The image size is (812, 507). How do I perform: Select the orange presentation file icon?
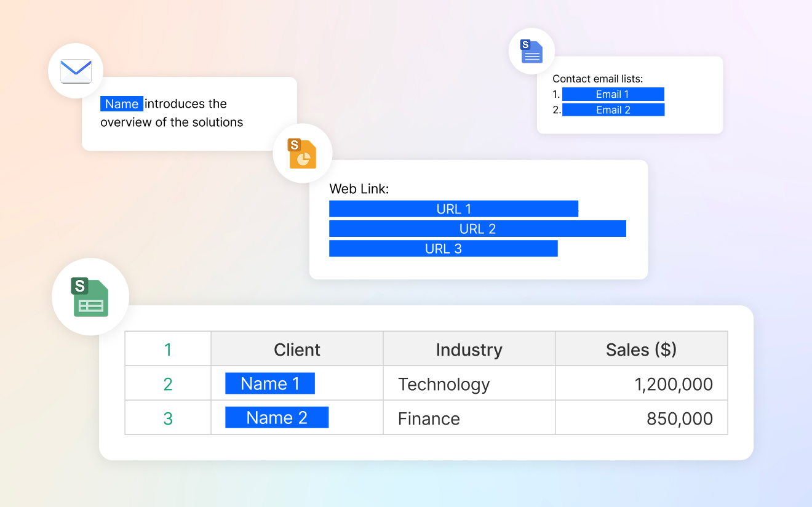tap(303, 153)
